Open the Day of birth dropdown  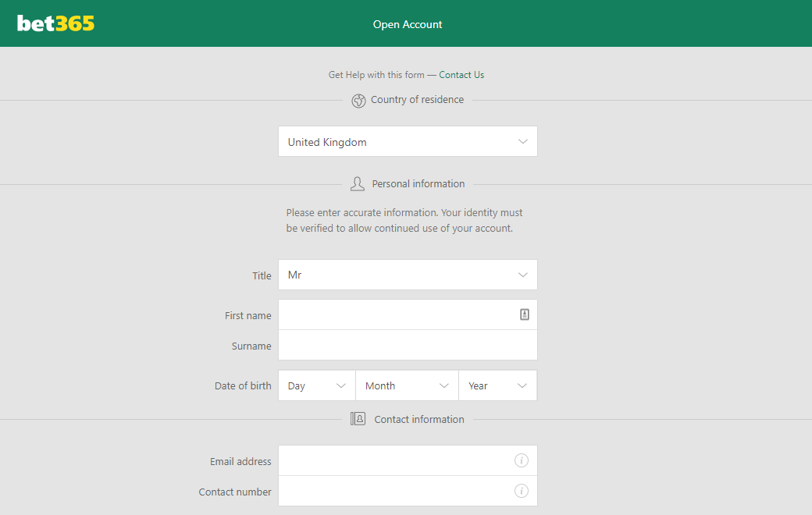point(316,385)
